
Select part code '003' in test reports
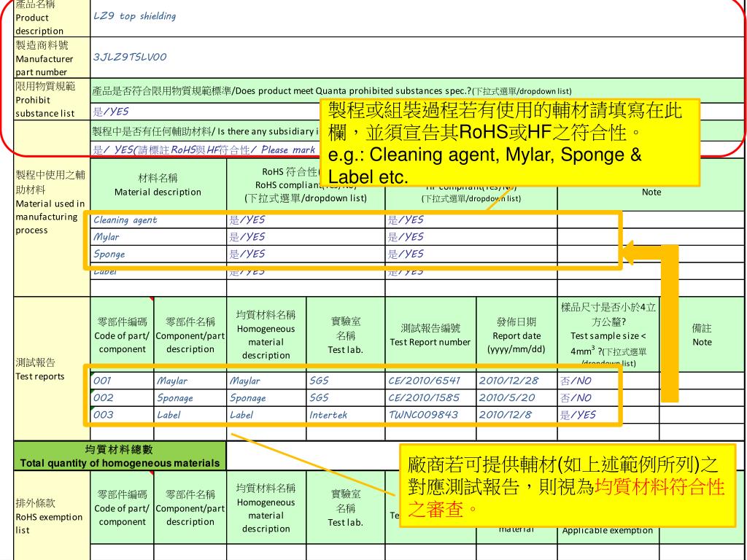(122, 415)
